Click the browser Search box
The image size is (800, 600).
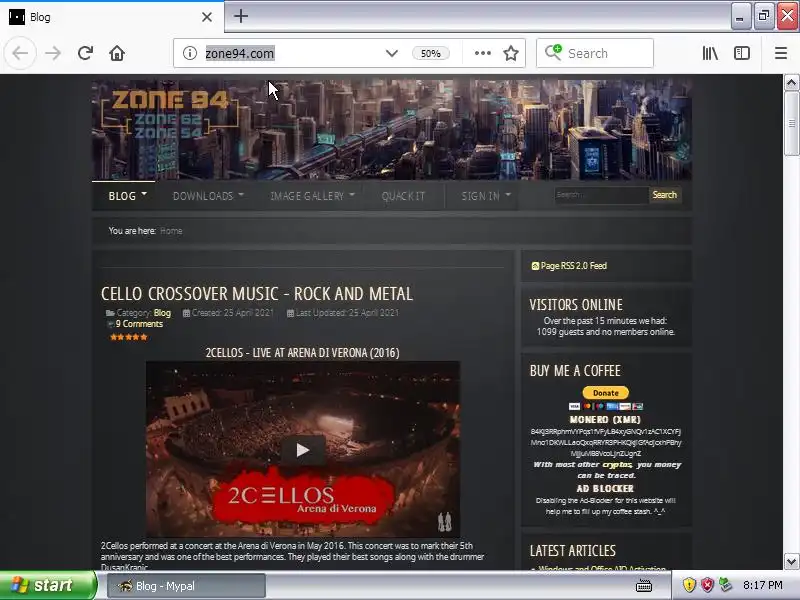(595, 53)
